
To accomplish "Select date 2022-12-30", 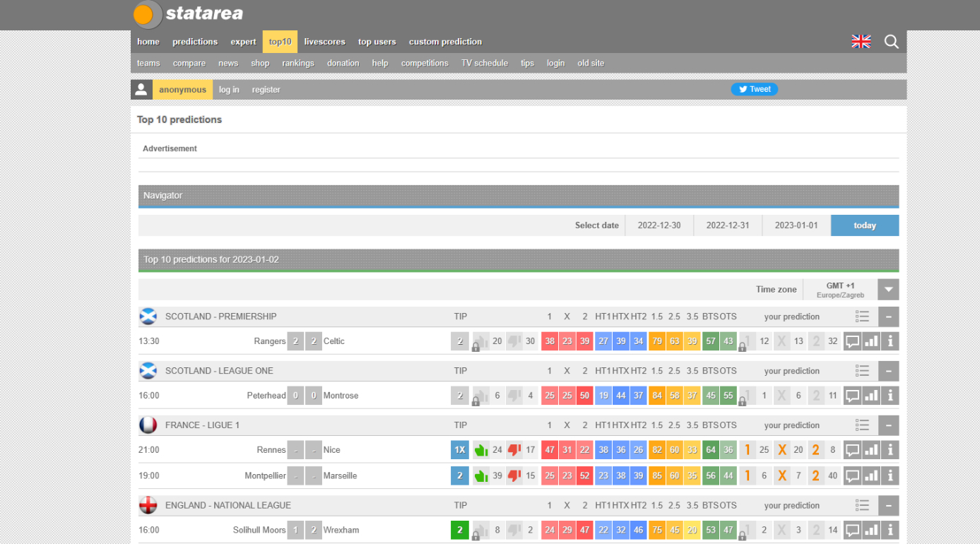I will (659, 225).
